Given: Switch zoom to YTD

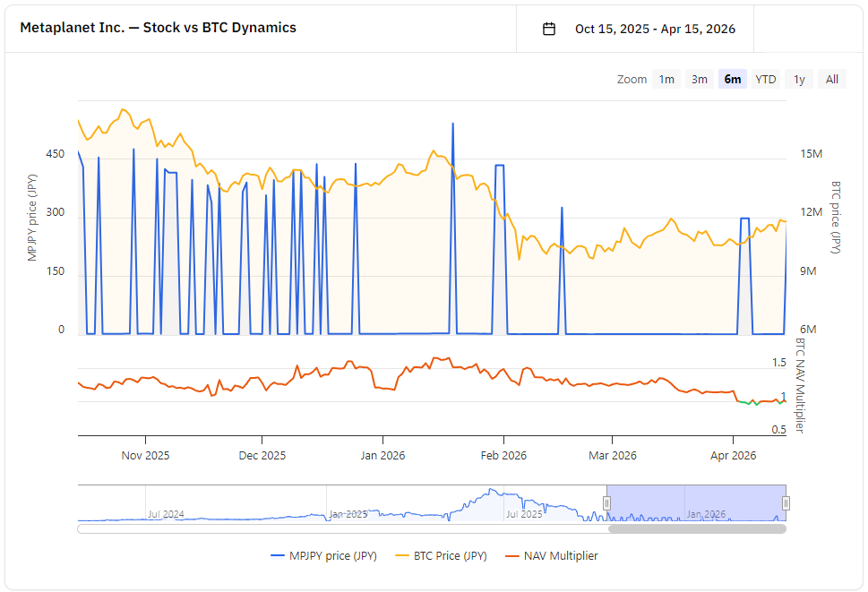Looking at the screenshot, I should (765, 79).
